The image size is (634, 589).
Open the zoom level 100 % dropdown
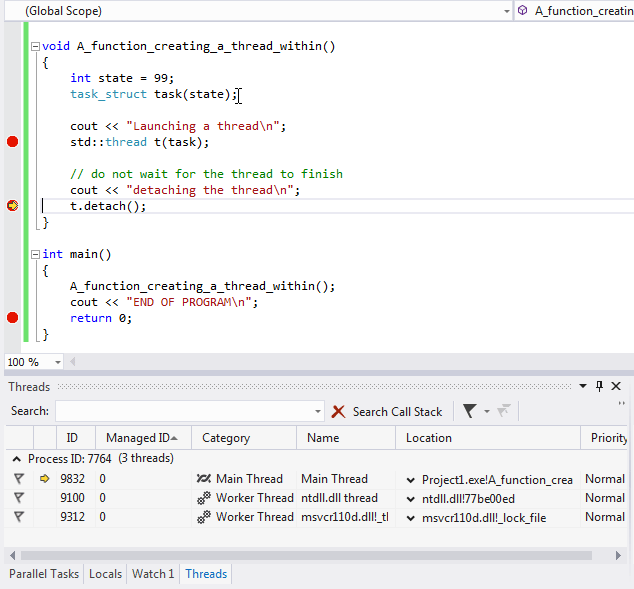tap(58, 362)
